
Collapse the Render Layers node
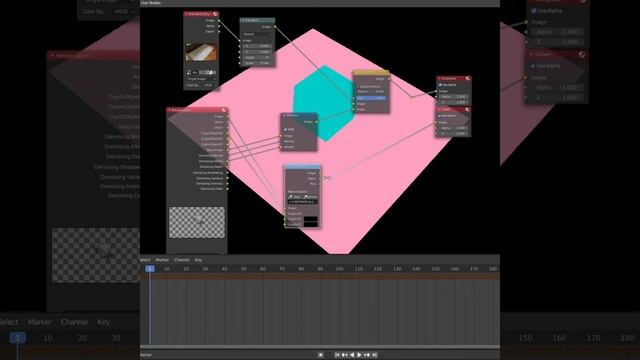(169, 110)
